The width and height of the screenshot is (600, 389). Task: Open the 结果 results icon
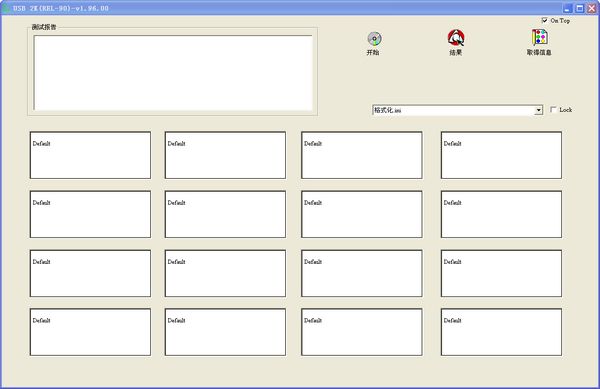(456, 37)
